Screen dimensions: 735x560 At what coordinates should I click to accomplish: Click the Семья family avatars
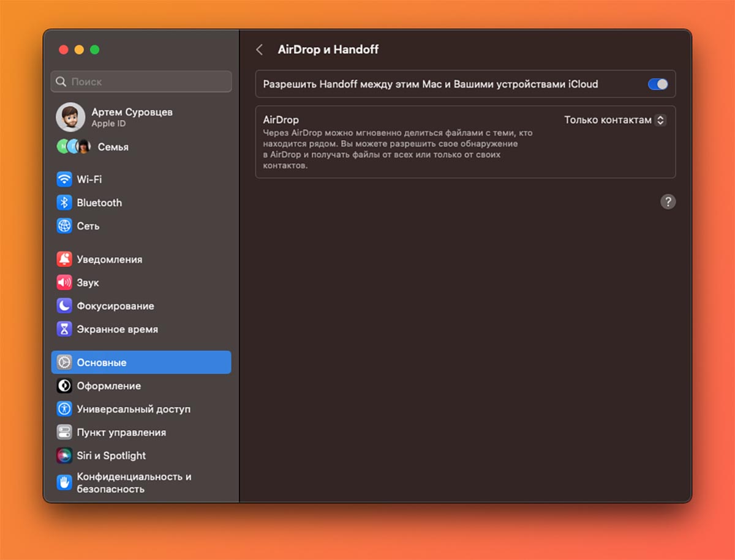click(74, 147)
